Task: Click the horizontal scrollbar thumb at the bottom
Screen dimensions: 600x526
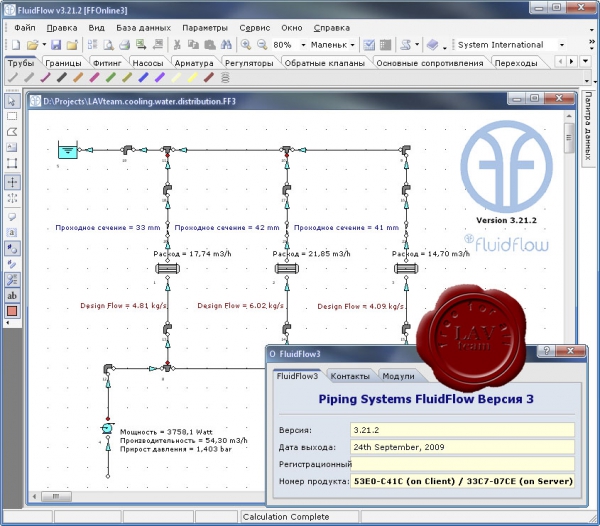Action: [56, 497]
